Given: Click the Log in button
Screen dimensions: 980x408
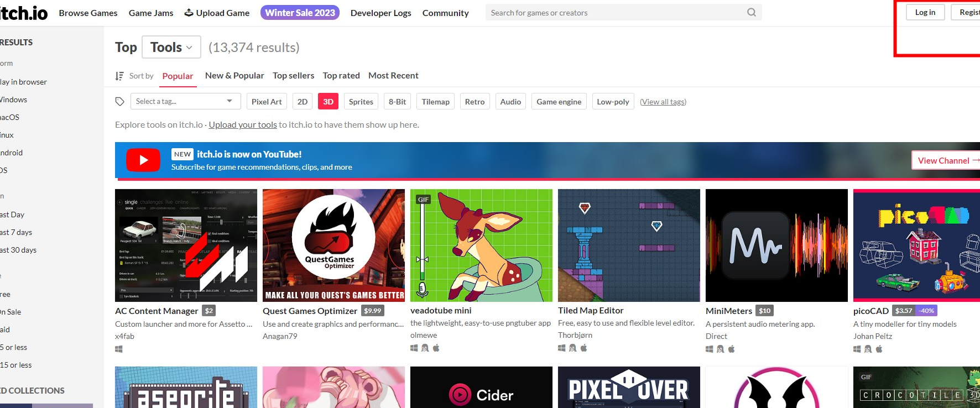Looking at the screenshot, I should (925, 12).
